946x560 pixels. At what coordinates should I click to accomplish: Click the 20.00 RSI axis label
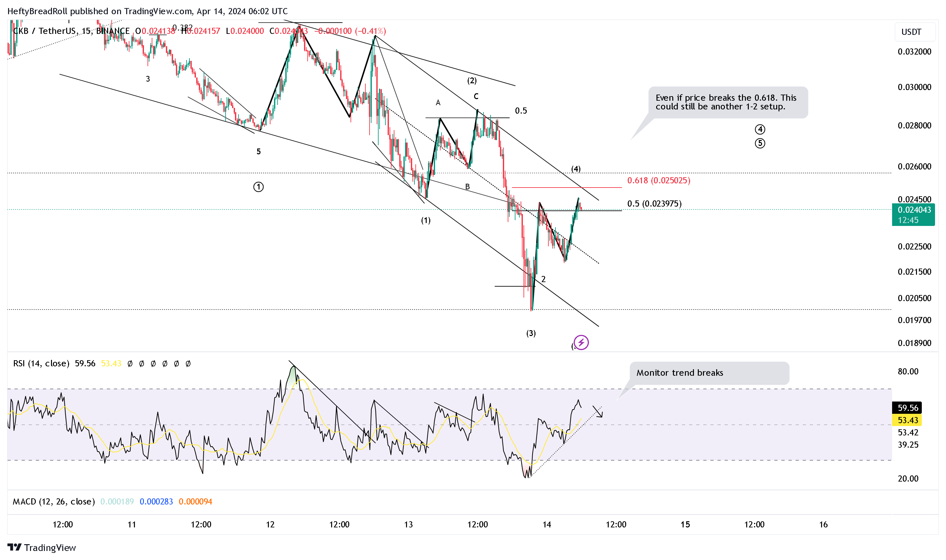(x=908, y=478)
